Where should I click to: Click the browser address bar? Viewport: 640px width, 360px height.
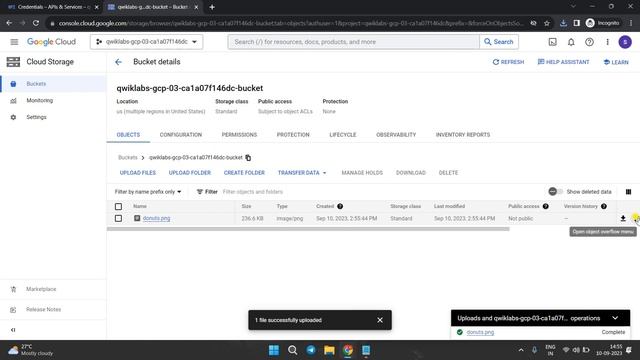[x=290, y=23]
